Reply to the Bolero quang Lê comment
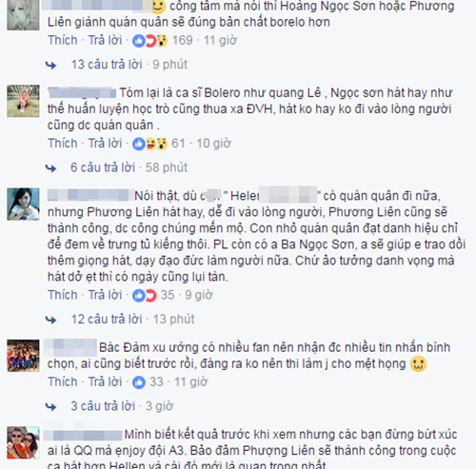476x469 pixels. coord(105,144)
